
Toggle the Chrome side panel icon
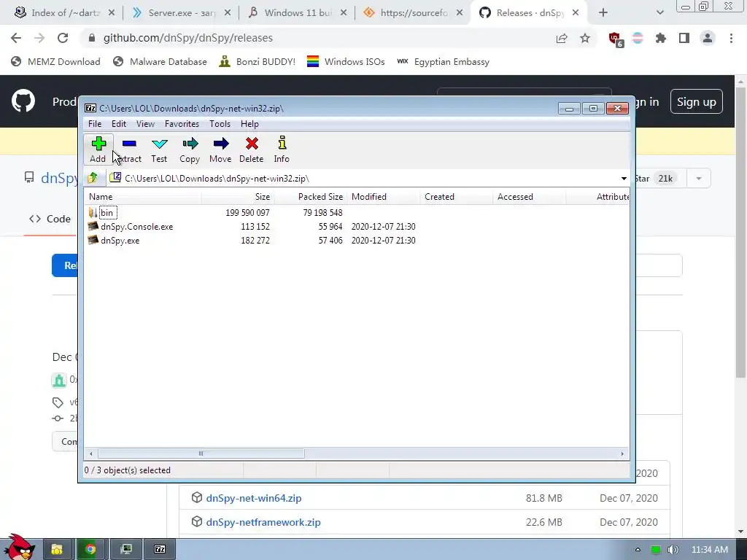(x=684, y=39)
